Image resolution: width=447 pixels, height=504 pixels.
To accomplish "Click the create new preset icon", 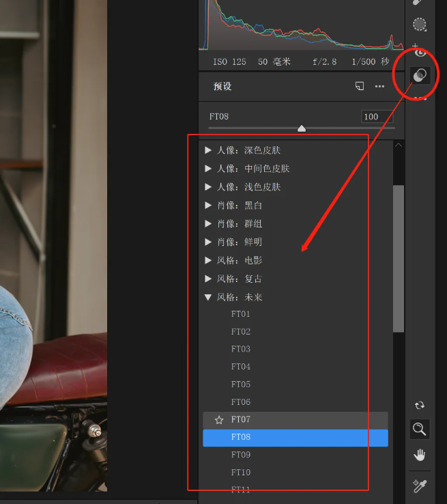I will (x=360, y=86).
